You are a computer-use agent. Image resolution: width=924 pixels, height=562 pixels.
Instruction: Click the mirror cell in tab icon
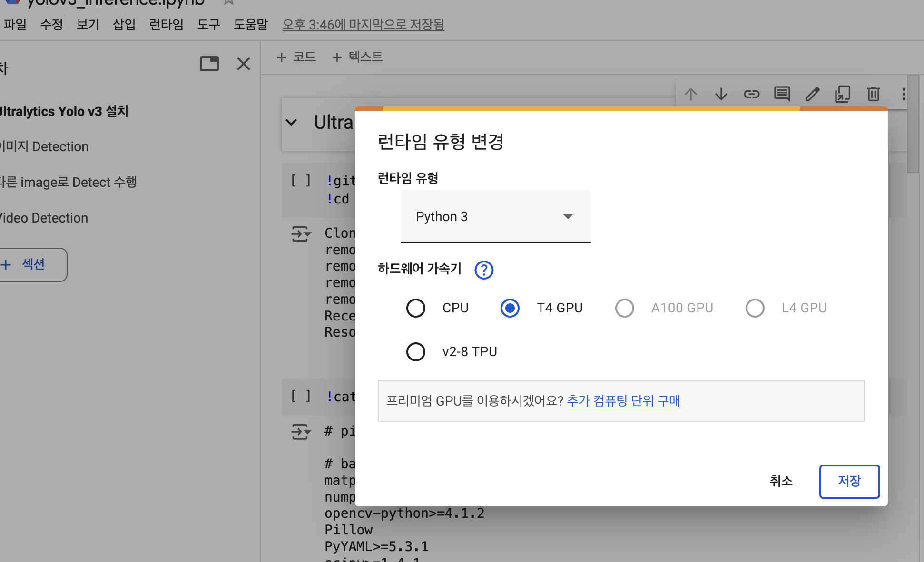[843, 94]
